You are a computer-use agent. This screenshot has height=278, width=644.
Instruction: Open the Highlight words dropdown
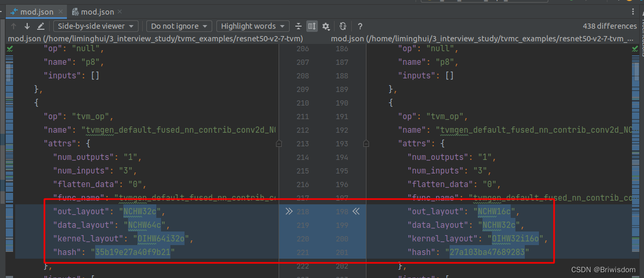(253, 26)
